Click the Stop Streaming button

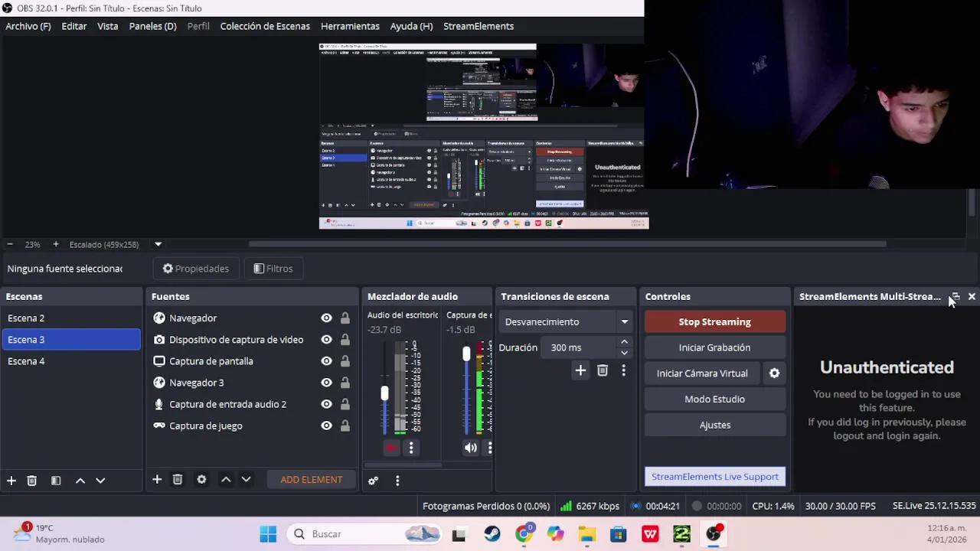point(715,322)
